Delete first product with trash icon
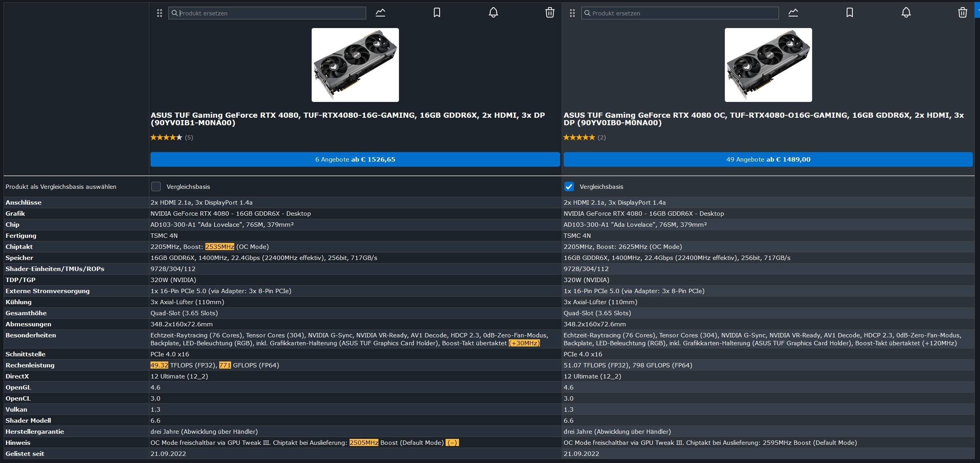 (550, 13)
